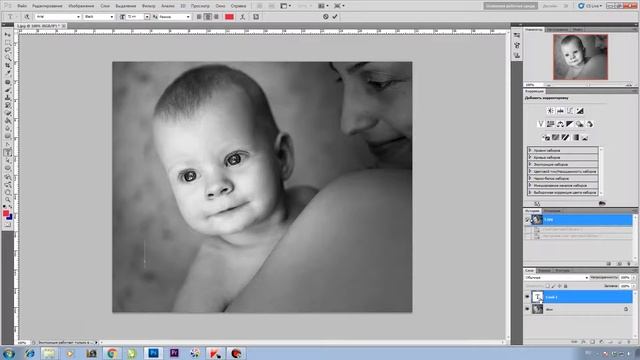Open the red text color swatch

click(x=229, y=17)
